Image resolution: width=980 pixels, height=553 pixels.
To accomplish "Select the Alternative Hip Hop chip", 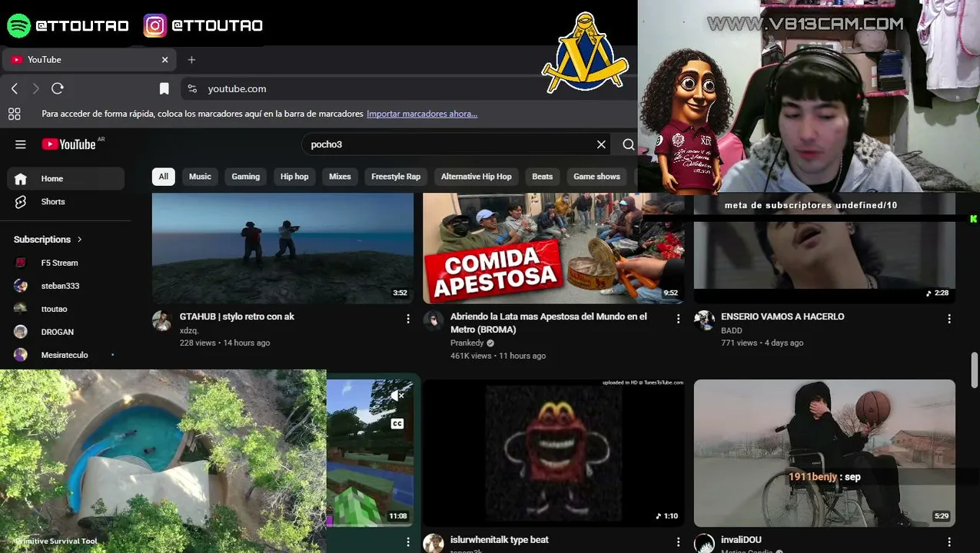I will click(476, 177).
